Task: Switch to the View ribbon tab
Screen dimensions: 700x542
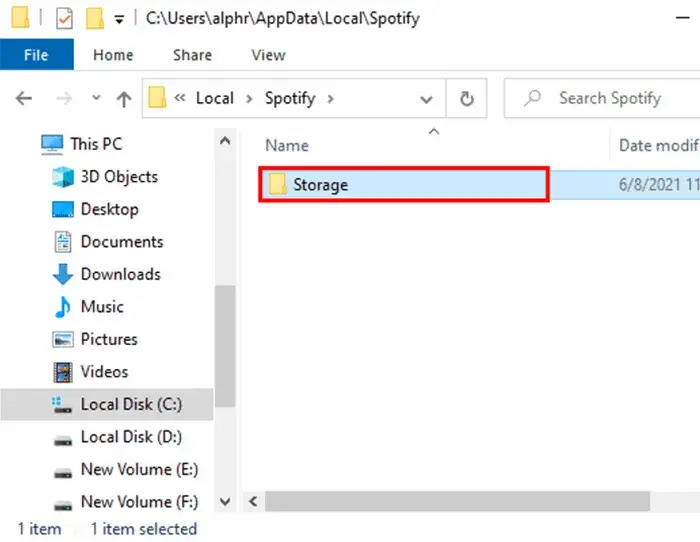Action: (268, 55)
